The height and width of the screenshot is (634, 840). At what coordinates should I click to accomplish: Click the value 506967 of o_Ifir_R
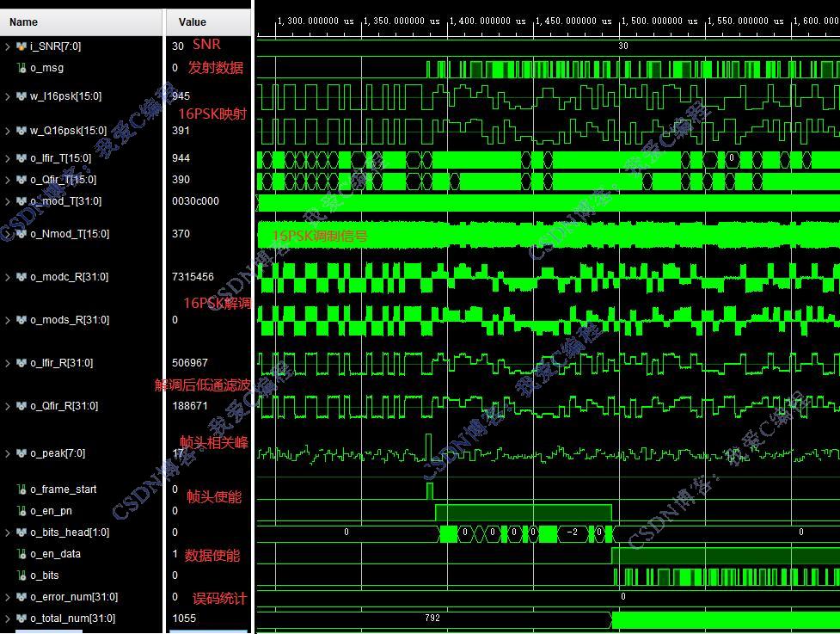click(x=190, y=363)
